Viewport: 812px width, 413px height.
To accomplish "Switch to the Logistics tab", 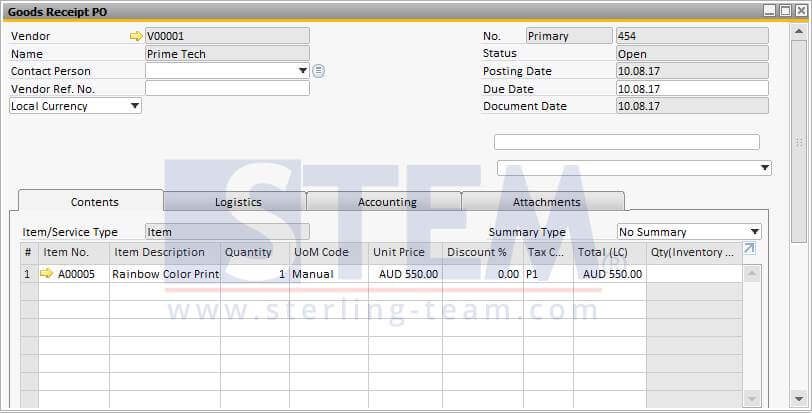I will pos(237,202).
